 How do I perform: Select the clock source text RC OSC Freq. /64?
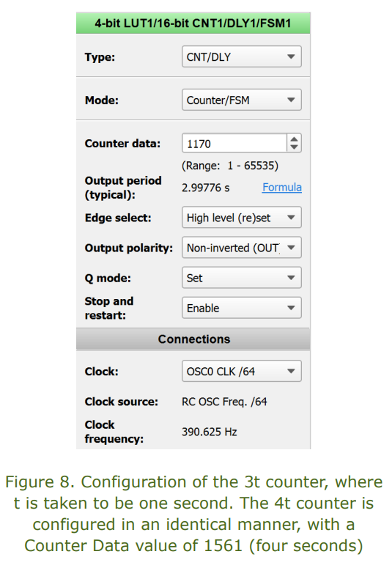[224, 402]
